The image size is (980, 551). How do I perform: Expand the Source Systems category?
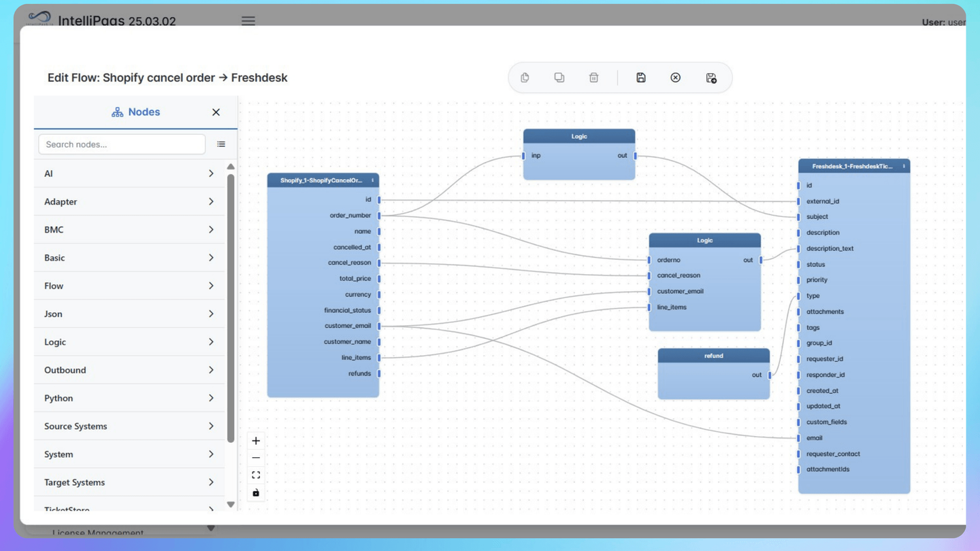point(129,427)
